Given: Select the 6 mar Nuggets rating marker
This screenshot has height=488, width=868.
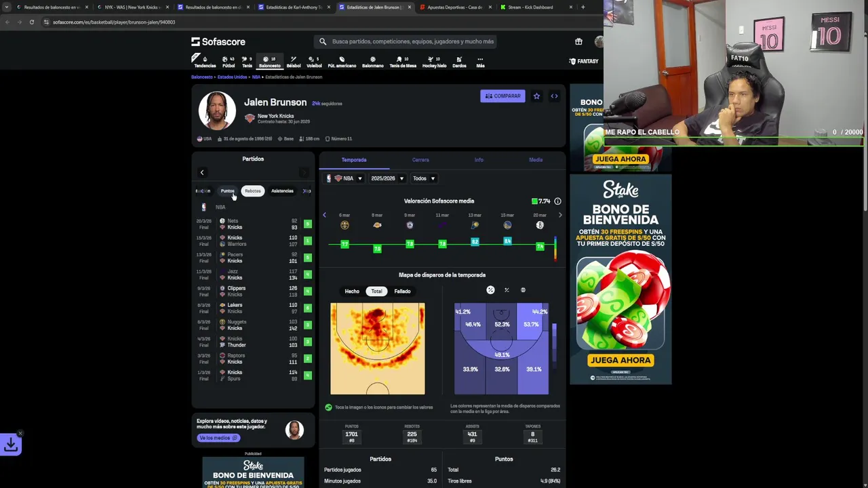Looking at the screenshot, I should point(344,244).
